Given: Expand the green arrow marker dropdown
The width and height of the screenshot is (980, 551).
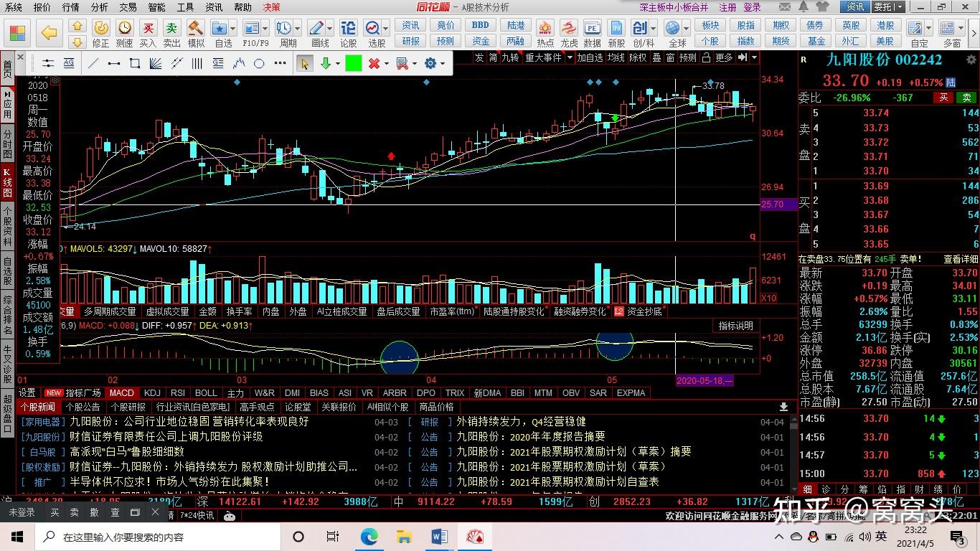Looking at the screenshot, I should tap(337, 63).
